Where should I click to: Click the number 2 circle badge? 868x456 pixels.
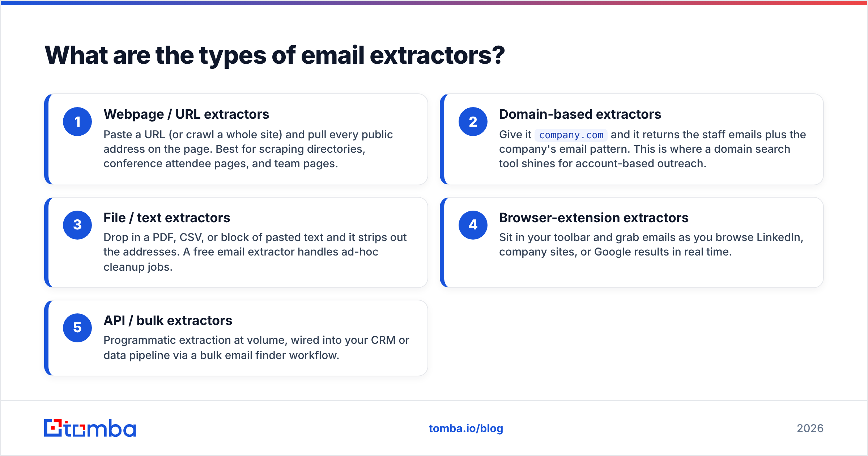click(473, 122)
